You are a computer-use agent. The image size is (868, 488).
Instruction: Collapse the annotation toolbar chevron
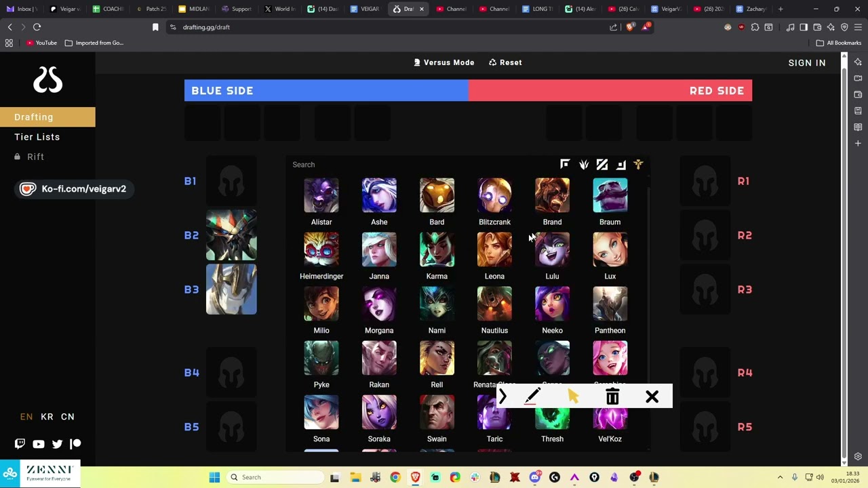click(x=503, y=396)
